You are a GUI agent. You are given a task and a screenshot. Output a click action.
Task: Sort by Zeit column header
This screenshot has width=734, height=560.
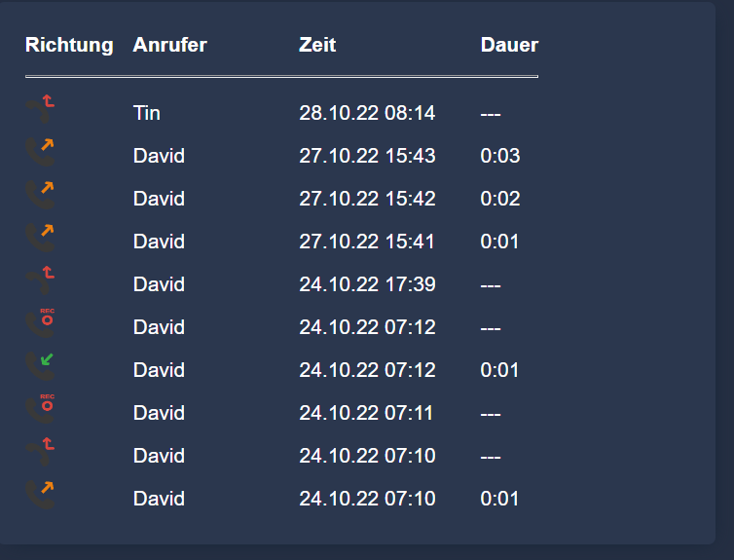click(x=317, y=45)
